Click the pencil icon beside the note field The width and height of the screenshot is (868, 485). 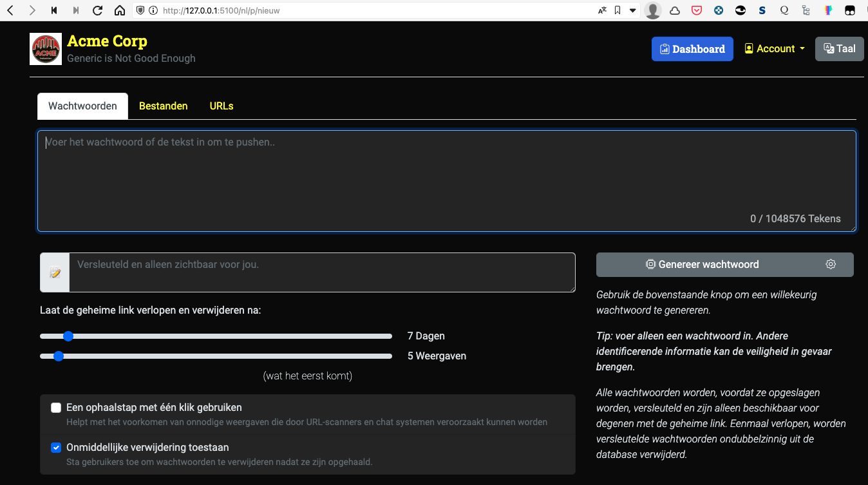[x=54, y=272]
